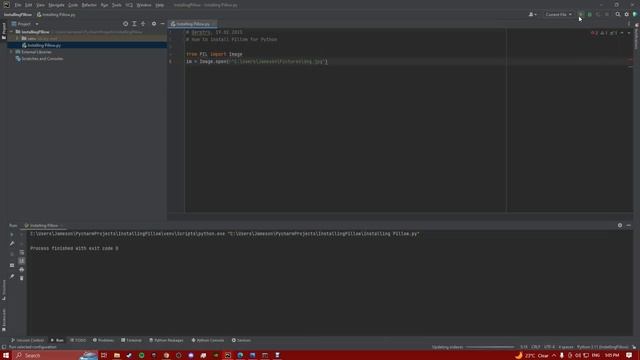Viewport: 640px width, 360px height.
Task: Click Select Opened File target icon
Action: tap(125, 24)
